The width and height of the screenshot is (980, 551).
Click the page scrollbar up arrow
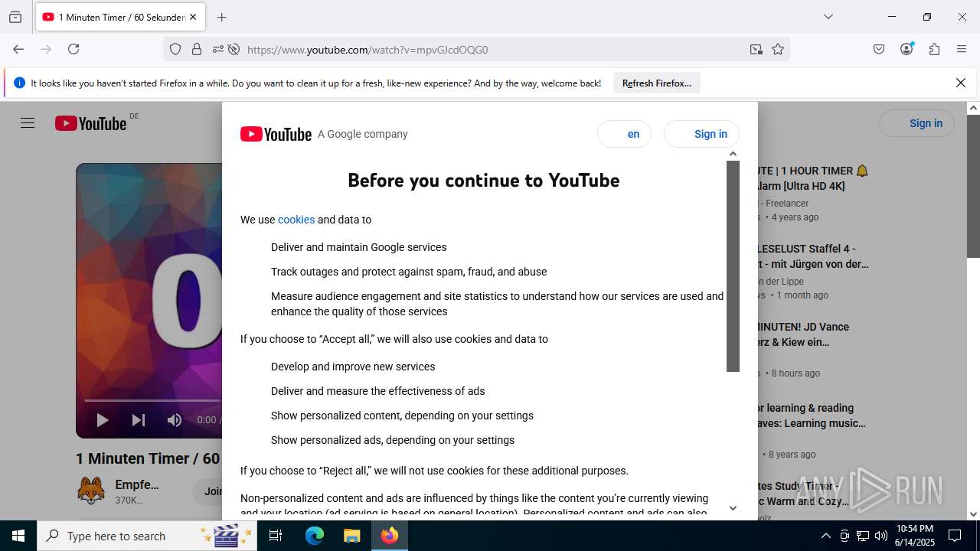[x=973, y=108]
